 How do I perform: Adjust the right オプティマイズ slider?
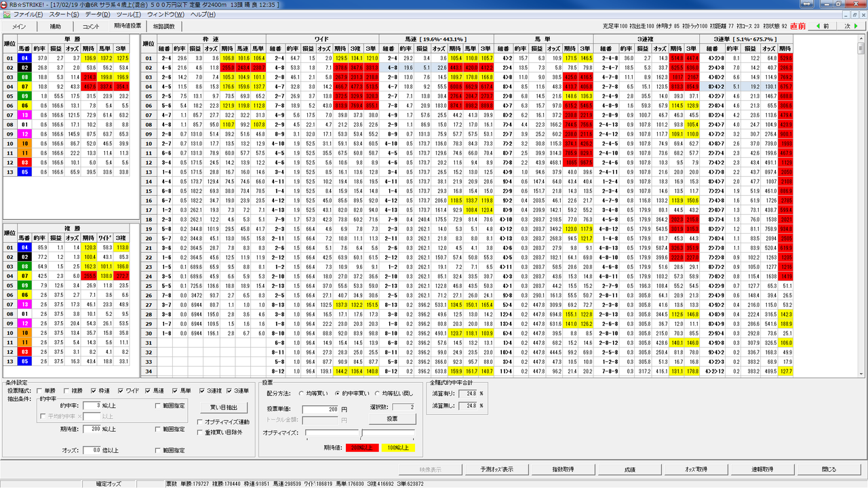click(x=388, y=432)
